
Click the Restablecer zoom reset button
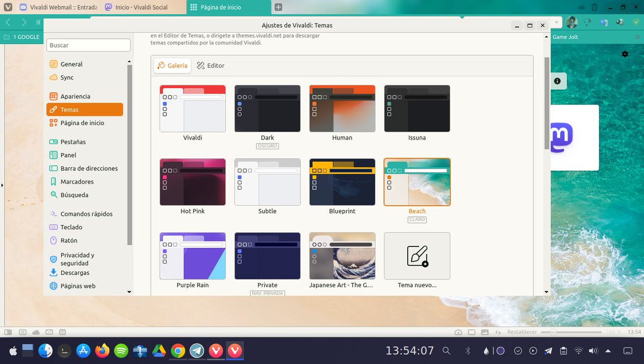(522, 332)
